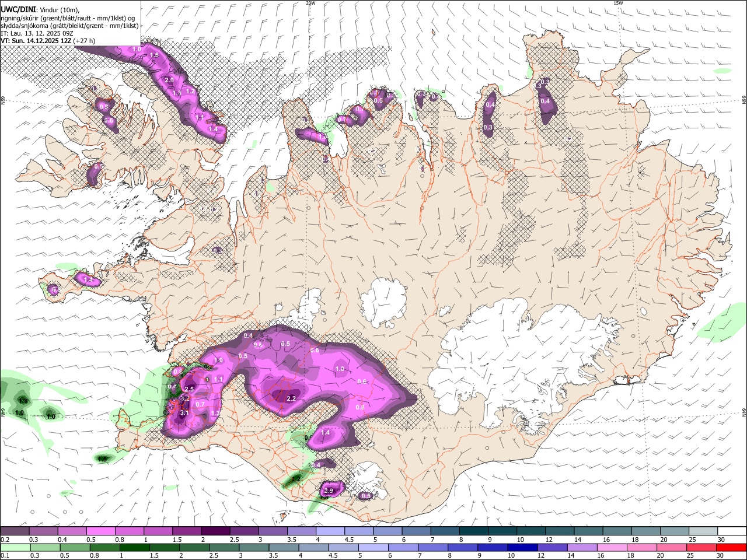The image size is (747, 560).
Task: Pick upper-row legend swatch starting at 1.5
Action: click(187, 531)
